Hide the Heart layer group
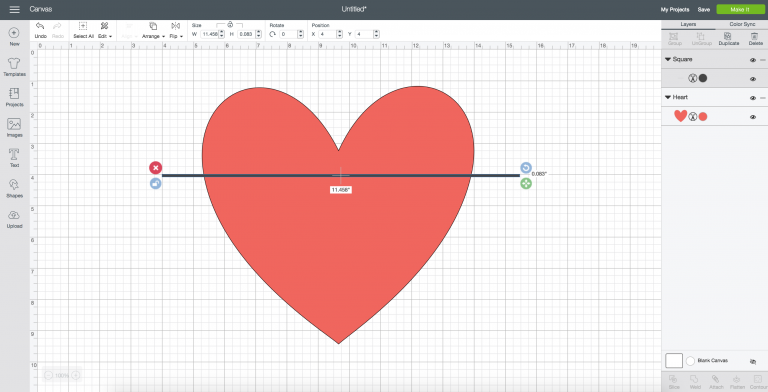The width and height of the screenshot is (768, 392). [753, 98]
